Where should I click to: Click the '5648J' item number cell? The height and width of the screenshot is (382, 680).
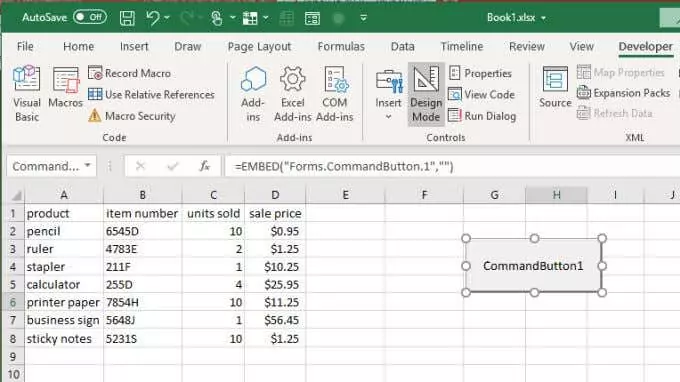click(143, 320)
